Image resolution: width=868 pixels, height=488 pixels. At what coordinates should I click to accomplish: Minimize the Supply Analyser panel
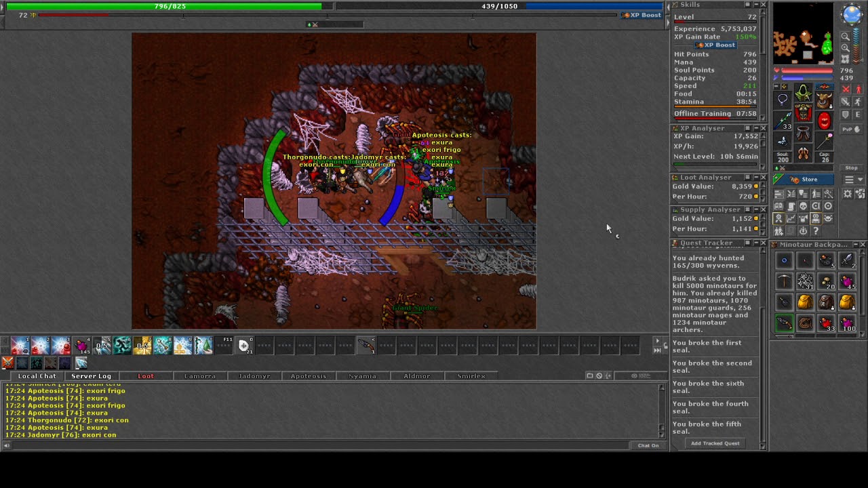(x=756, y=209)
